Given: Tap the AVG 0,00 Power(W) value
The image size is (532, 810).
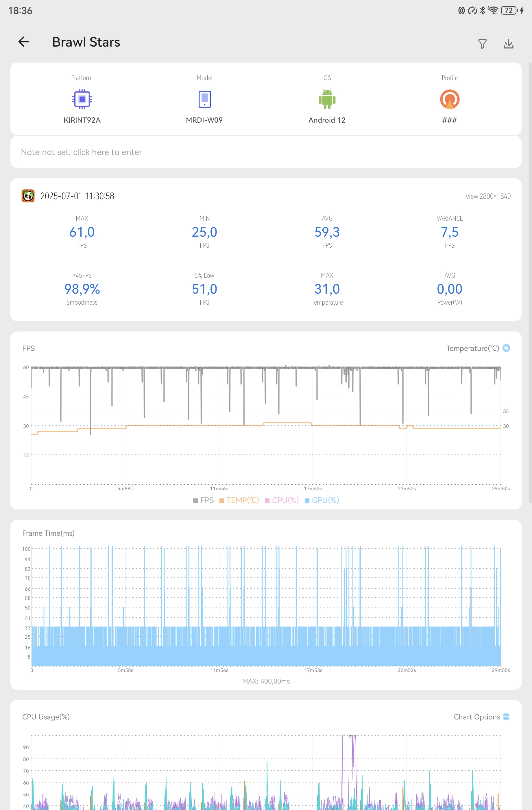Looking at the screenshot, I should coord(450,289).
